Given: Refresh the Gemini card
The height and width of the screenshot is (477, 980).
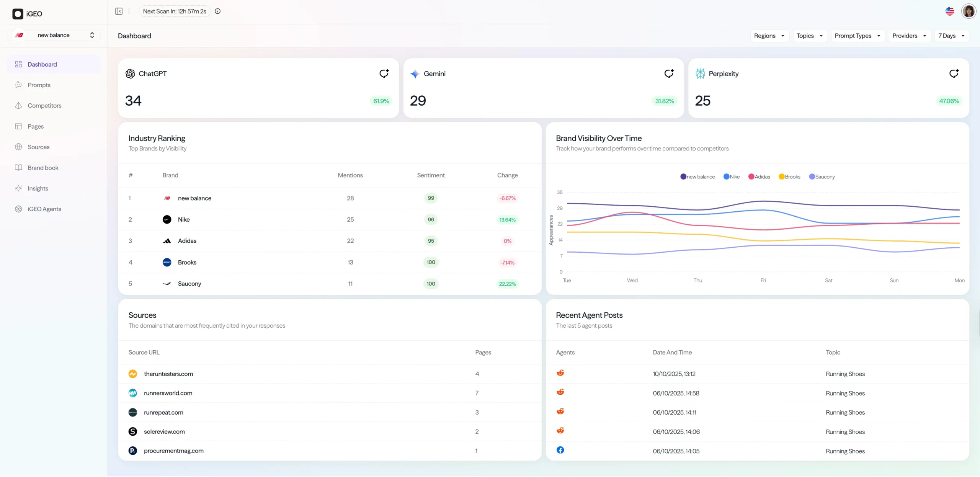Looking at the screenshot, I should [669, 74].
